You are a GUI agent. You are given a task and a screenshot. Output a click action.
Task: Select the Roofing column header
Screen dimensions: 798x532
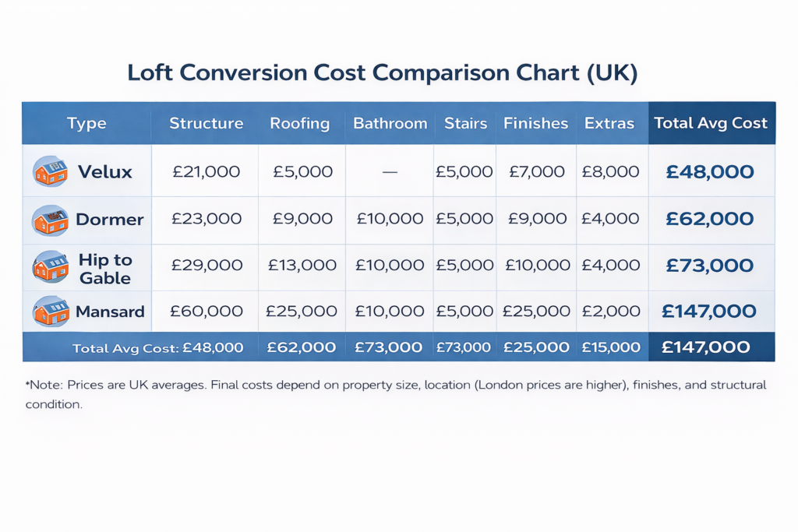300,123
